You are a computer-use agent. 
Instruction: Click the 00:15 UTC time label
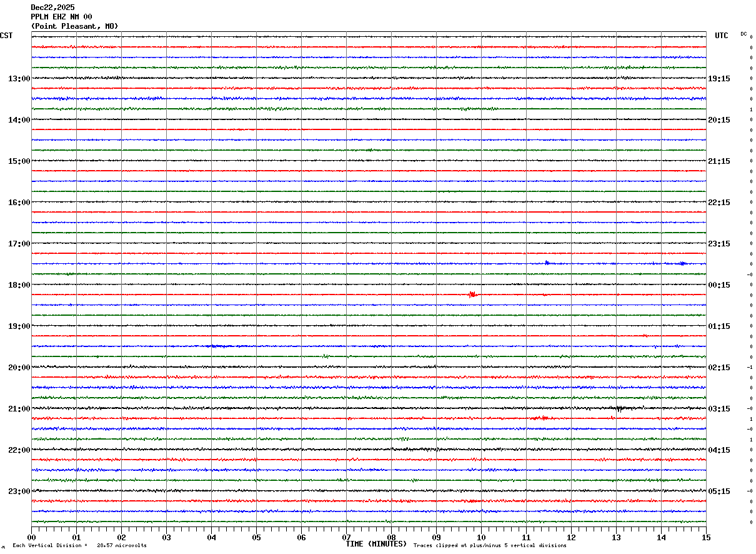click(x=719, y=285)
